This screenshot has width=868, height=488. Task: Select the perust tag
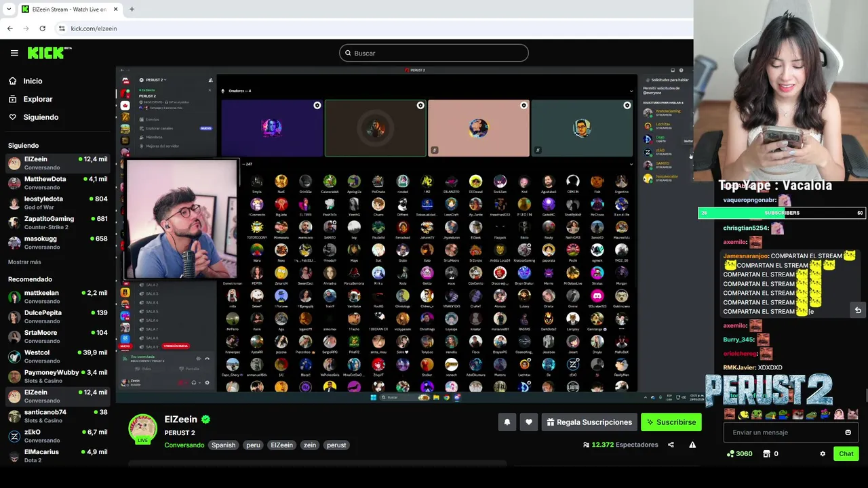[336, 445]
